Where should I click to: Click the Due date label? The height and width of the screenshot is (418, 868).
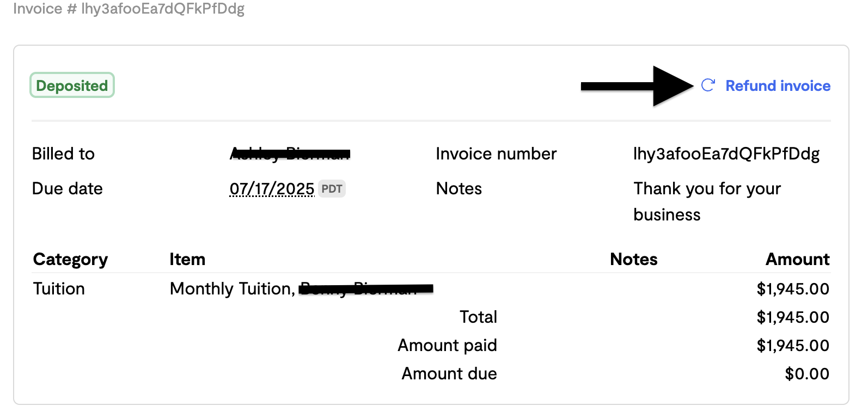(67, 188)
